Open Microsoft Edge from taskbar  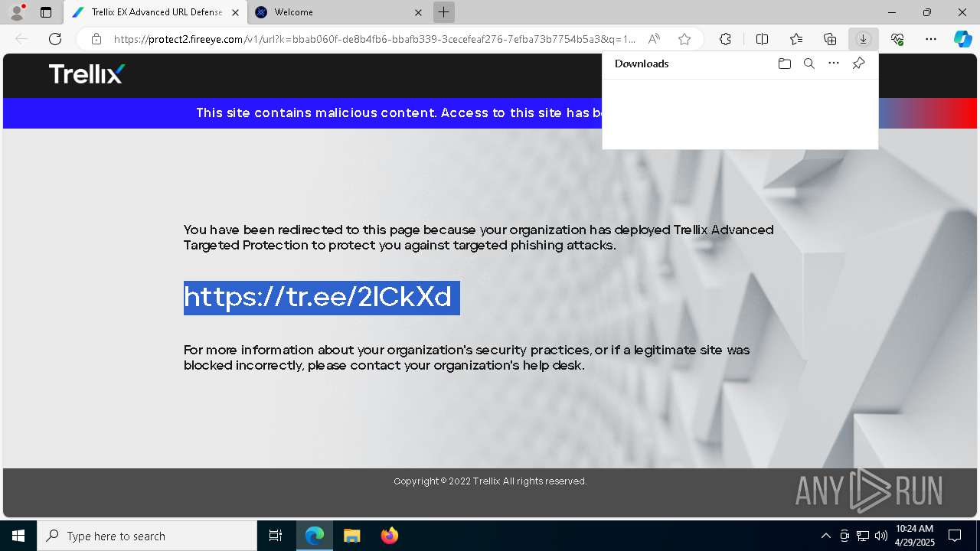[x=315, y=536]
